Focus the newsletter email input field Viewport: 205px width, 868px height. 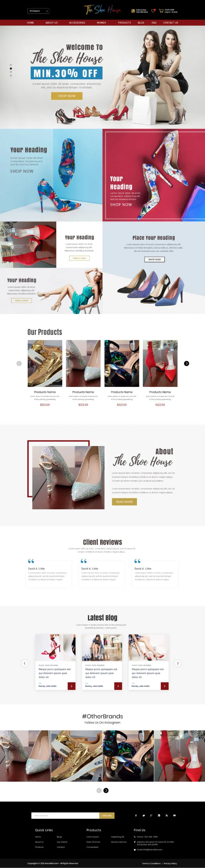(x=65, y=815)
